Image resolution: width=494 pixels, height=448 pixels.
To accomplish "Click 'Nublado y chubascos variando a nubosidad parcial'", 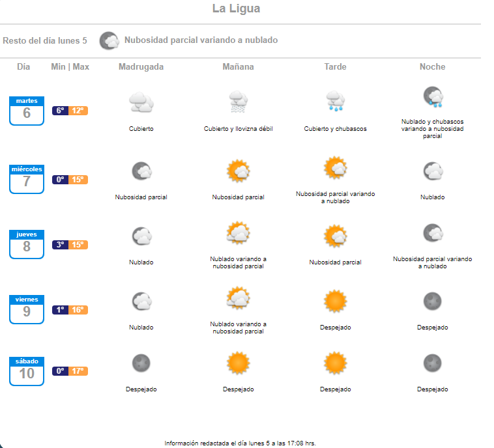I will [x=432, y=129].
